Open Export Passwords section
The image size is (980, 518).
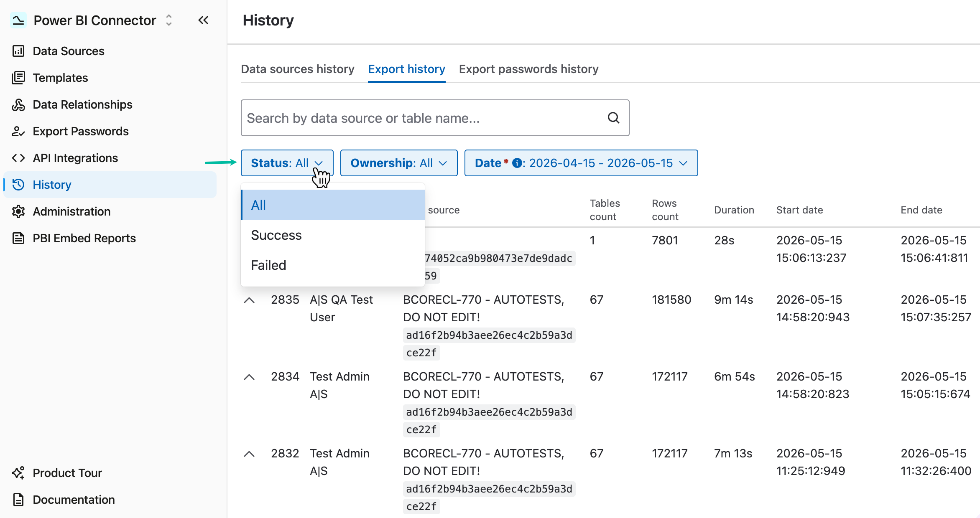coord(110,131)
